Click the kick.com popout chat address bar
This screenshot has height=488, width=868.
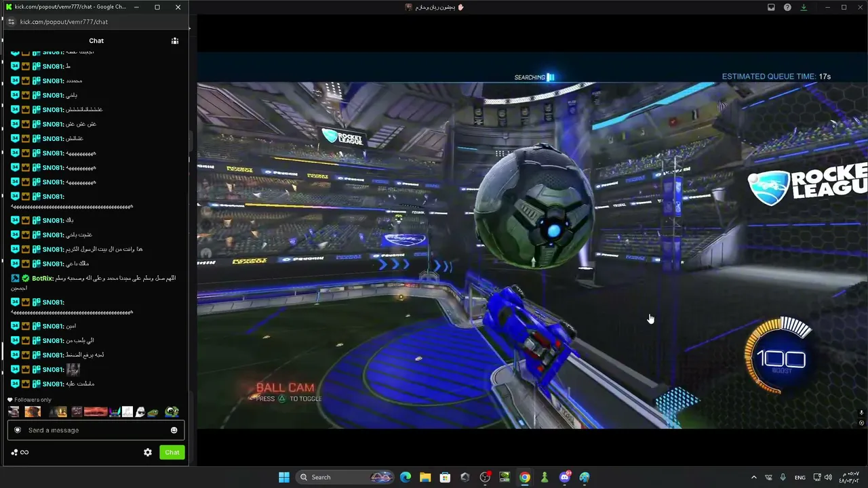point(97,22)
